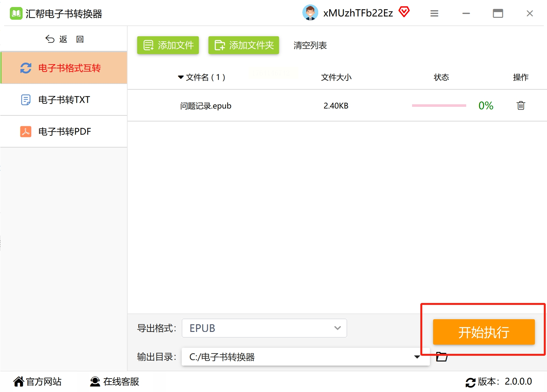Click the 添加文件 button
Viewport: 547px width, 392px height.
coord(168,45)
